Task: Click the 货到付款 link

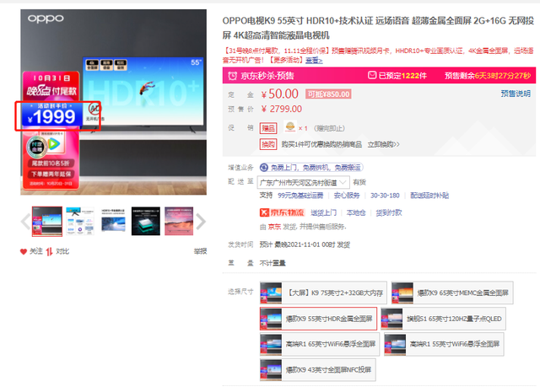Action: coord(388,212)
